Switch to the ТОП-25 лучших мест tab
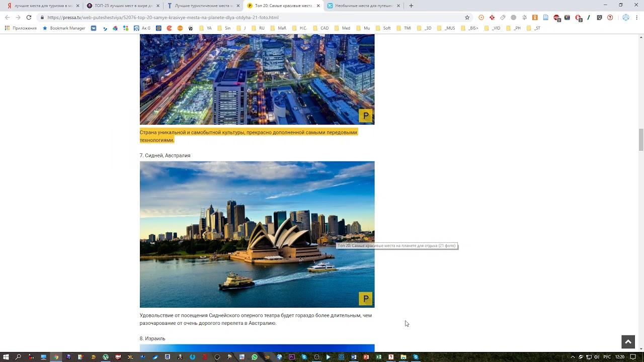 tap(123, 6)
